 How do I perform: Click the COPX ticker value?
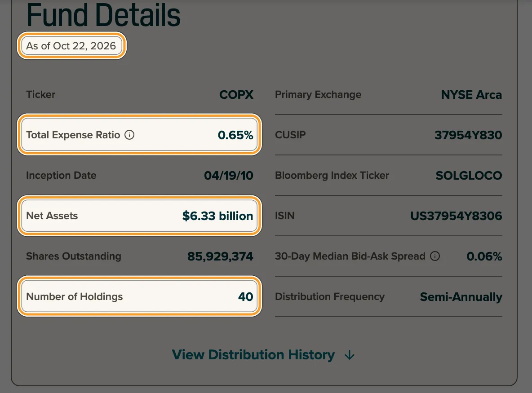[x=236, y=95]
